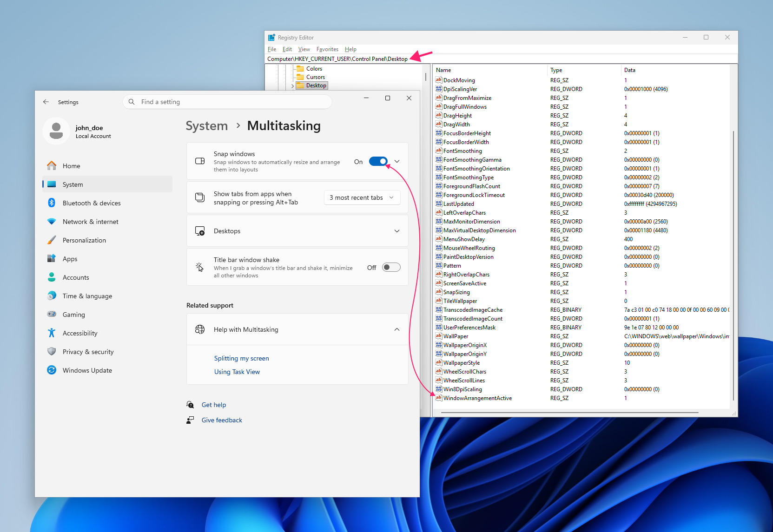773x532 pixels.
Task: Open the Accounts person icon
Action: pyautogui.click(x=52, y=277)
